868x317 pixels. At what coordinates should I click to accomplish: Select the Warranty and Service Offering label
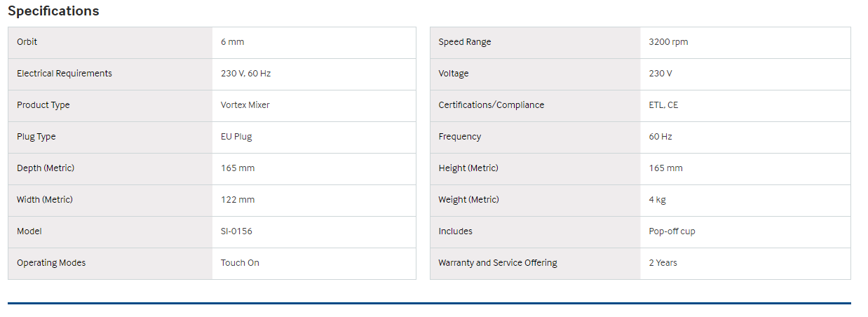coord(497,263)
